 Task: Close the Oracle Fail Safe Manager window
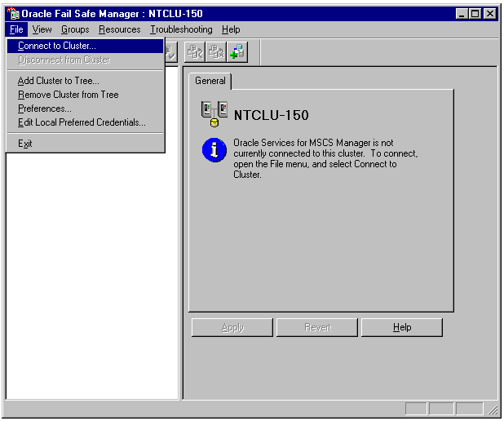pyautogui.click(x=490, y=14)
